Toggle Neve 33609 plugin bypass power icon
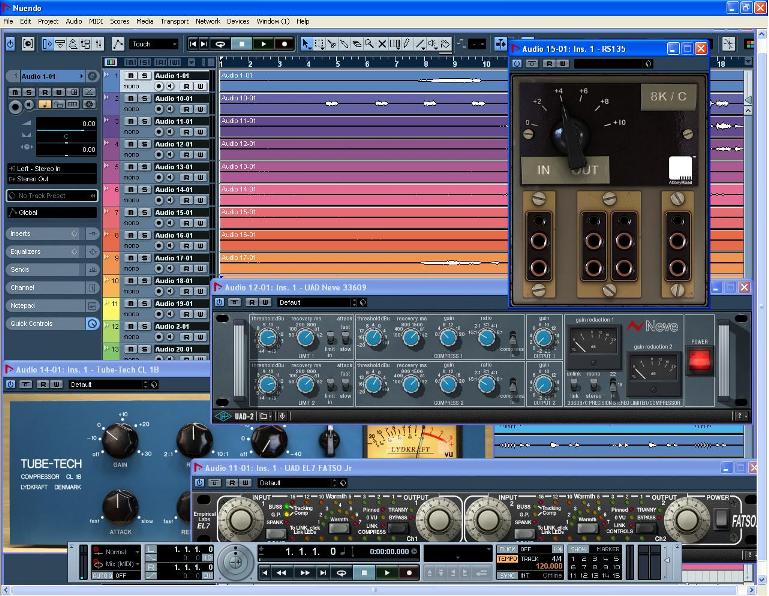The image size is (769, 596). tap(219, 303)
